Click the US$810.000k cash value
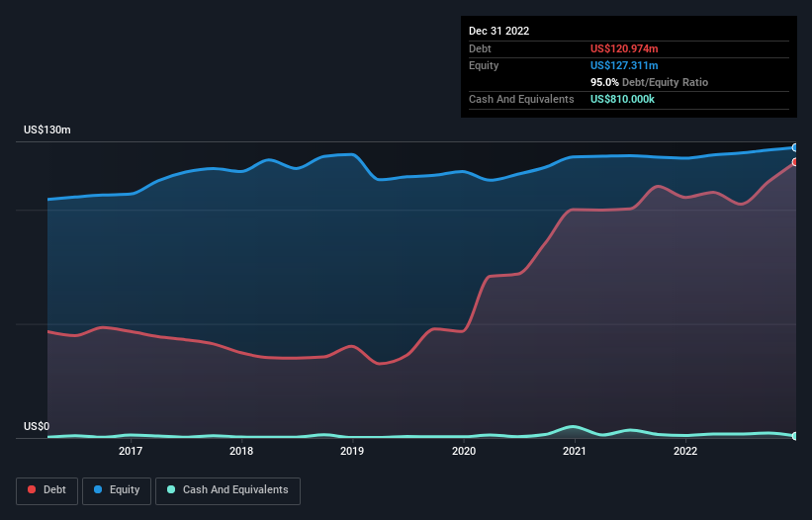The width and height of the screenshot is (812, 520). click(x=622, y=99)
